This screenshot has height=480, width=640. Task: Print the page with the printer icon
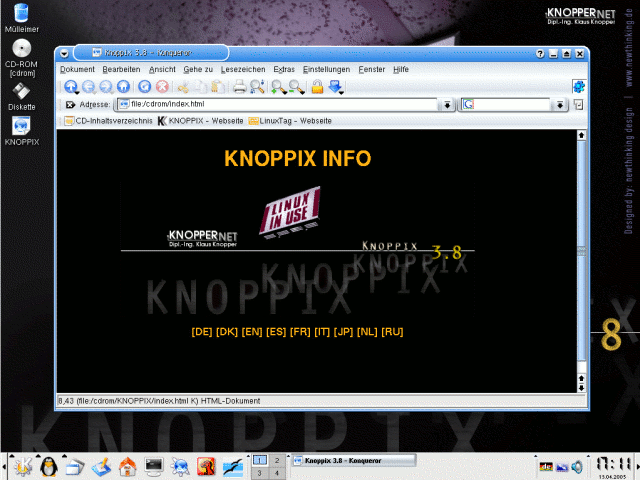click(239, 87)
